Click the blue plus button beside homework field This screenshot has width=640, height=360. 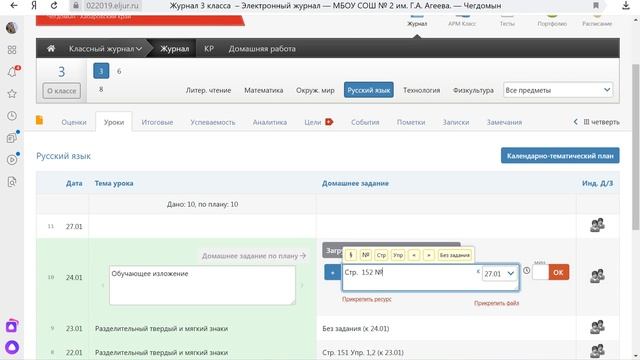(x=332, y=272)
